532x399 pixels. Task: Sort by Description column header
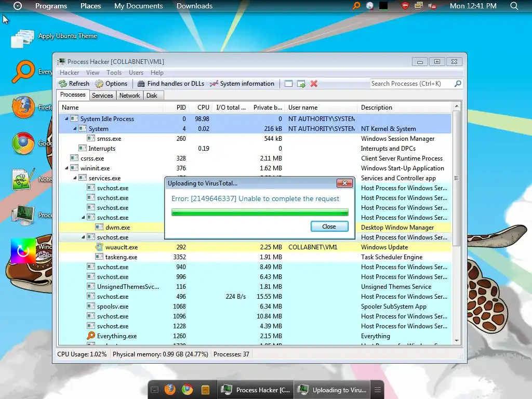(x=404, y=108)
